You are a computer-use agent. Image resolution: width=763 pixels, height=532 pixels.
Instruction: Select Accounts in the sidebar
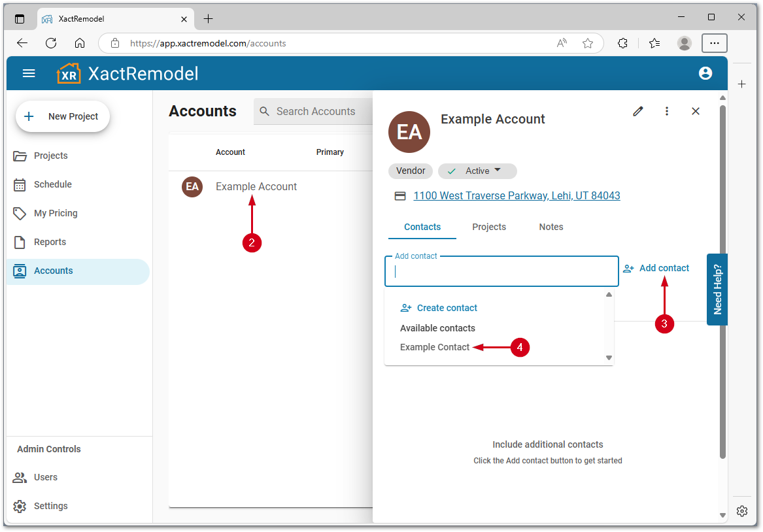point(78,271)
